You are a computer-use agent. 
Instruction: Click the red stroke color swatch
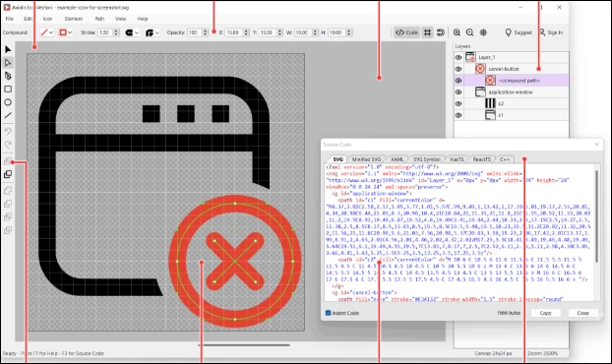(63, 32)
